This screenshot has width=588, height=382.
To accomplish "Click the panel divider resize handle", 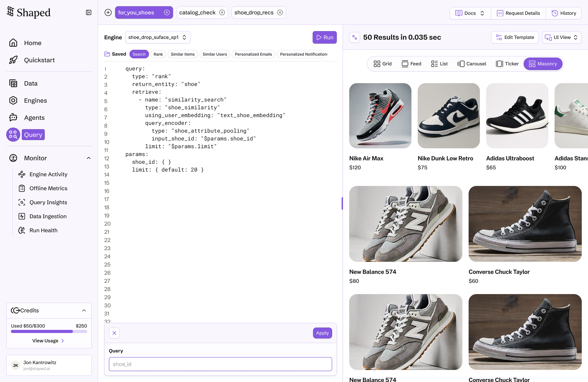I will coord(342,203).
